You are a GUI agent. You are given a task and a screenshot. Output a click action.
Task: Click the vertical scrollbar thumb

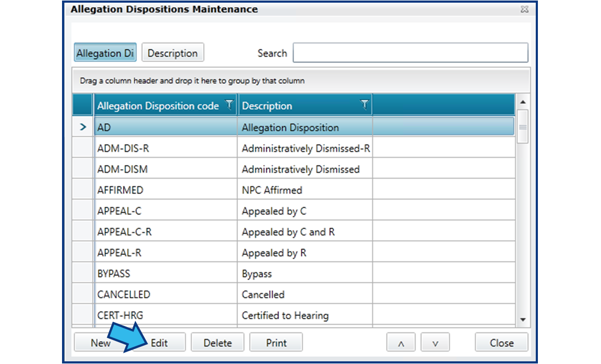[523, 127]
